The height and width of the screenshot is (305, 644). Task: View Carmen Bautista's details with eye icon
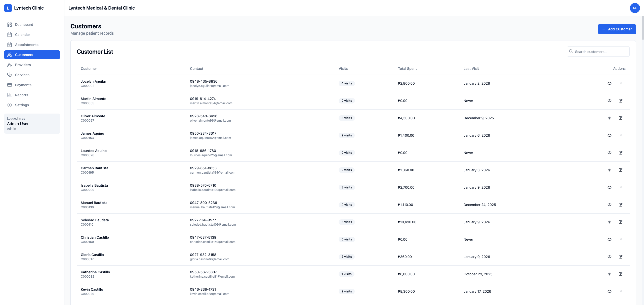coord(610,170)
